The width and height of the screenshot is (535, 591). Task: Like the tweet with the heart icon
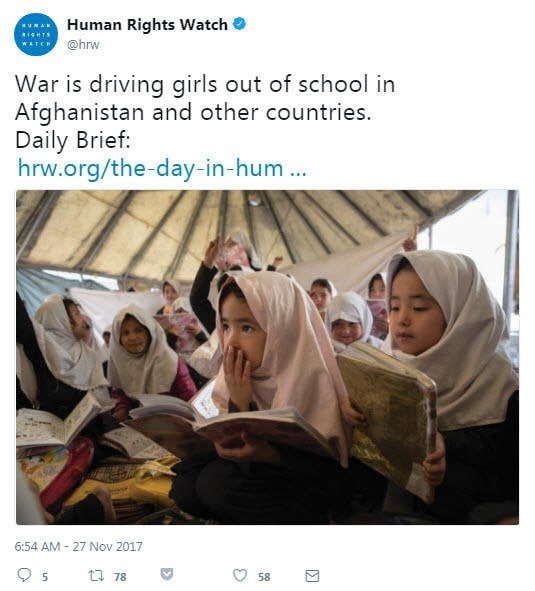(240, 575)
